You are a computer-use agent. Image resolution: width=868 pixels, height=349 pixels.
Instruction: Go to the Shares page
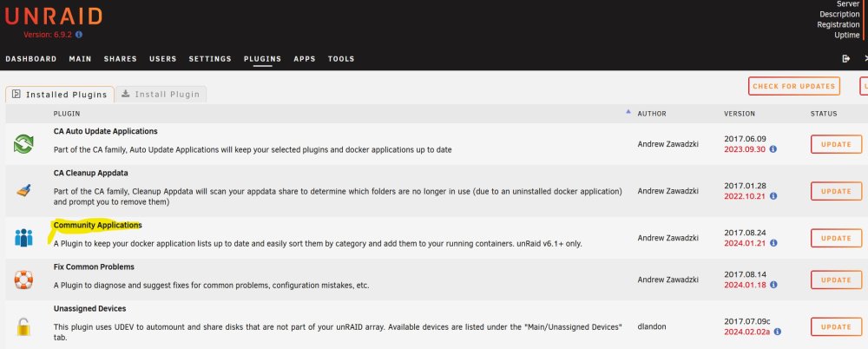coord(120,59)
